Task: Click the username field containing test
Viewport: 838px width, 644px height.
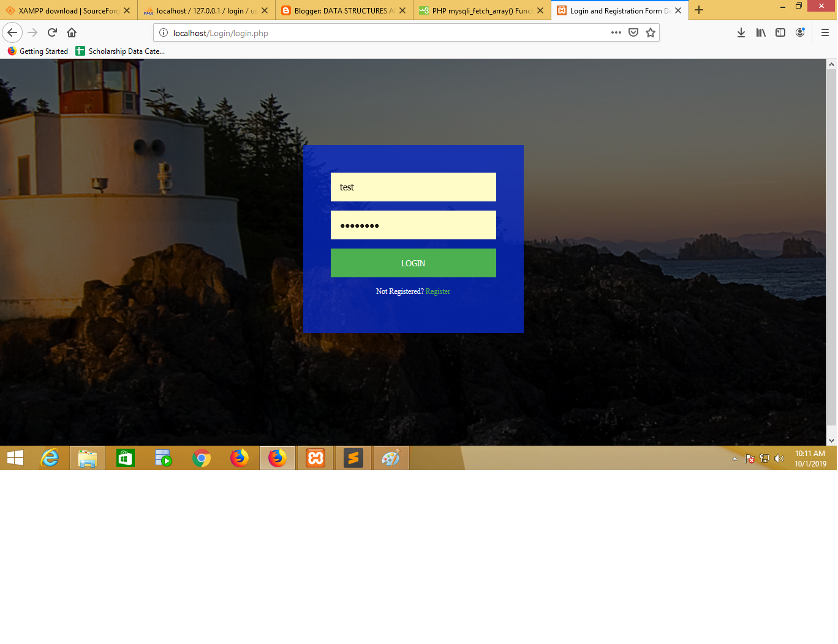Action: 413,187
